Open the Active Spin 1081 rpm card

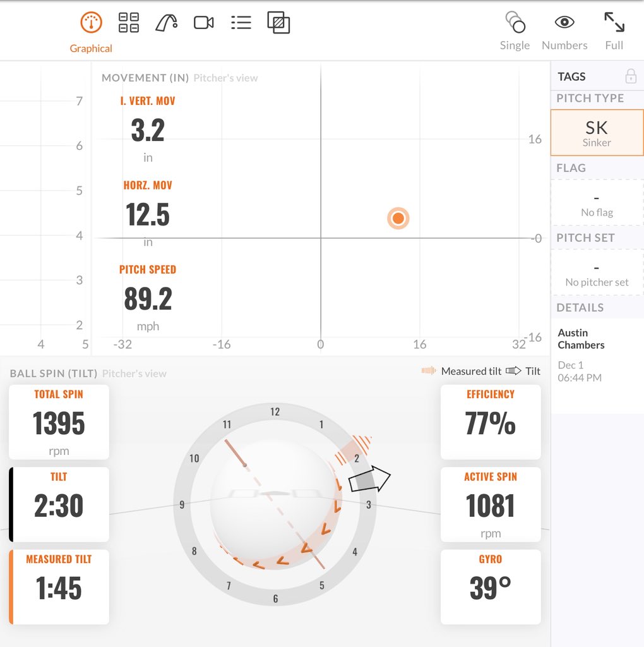click(491, 504)
